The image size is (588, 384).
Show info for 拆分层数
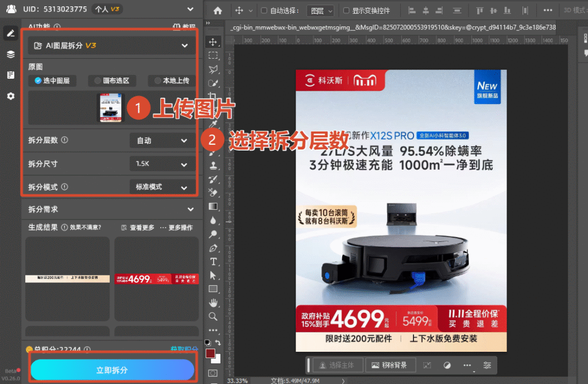click(x=64, y=140)
